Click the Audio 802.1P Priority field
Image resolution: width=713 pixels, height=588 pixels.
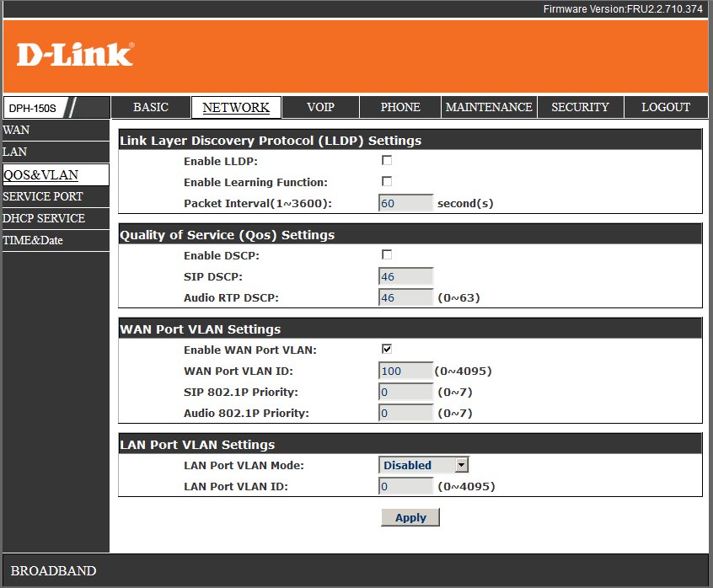pyautogui.click(x=405, y=413)
